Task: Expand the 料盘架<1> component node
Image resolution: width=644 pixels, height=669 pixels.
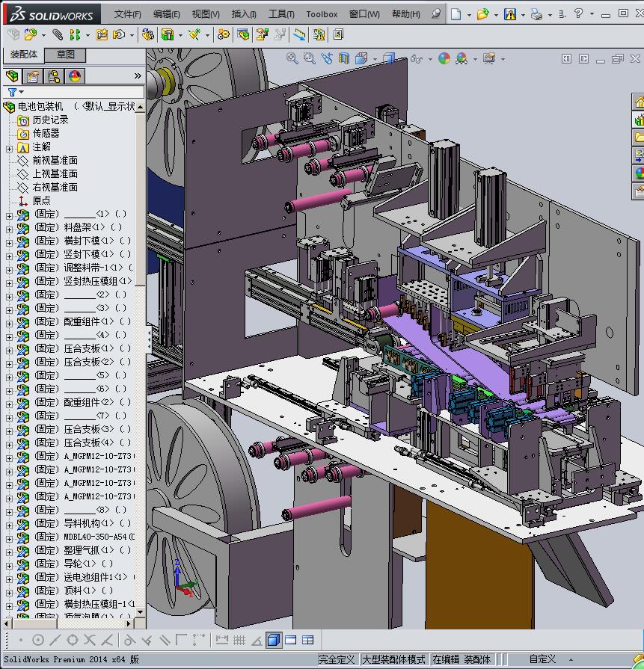Action: pos(9,227)
